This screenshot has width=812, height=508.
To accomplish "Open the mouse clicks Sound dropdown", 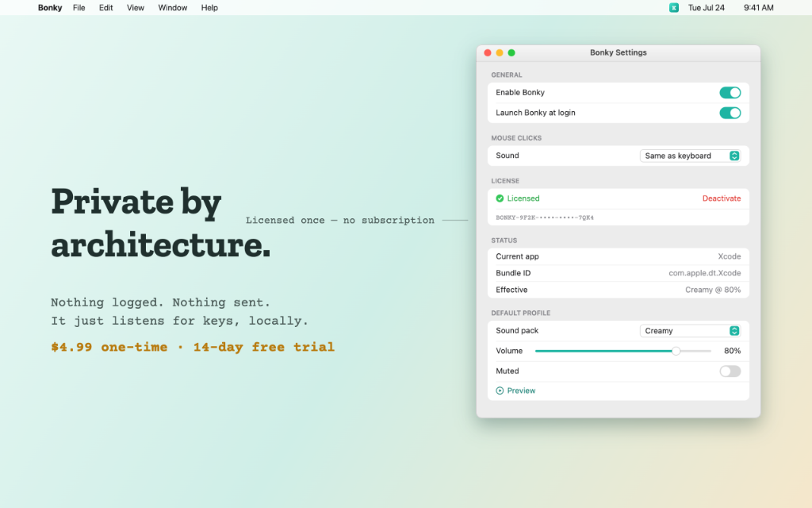I will [691, 156].
